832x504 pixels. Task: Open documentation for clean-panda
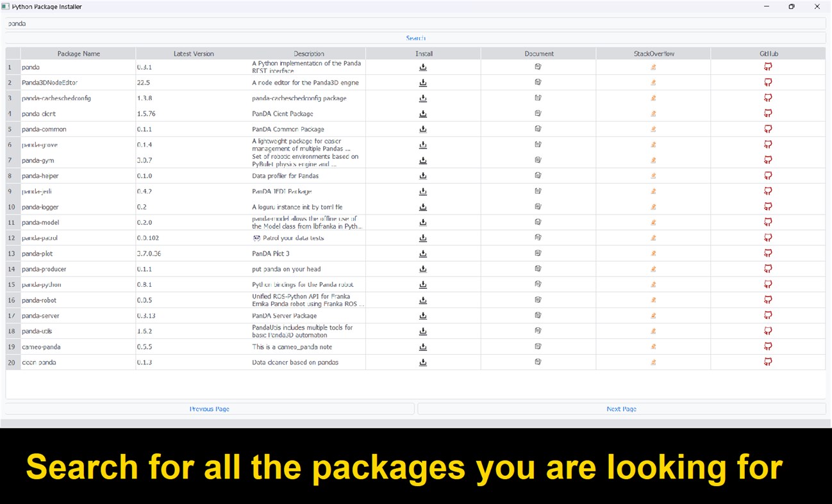pos(538,362)
